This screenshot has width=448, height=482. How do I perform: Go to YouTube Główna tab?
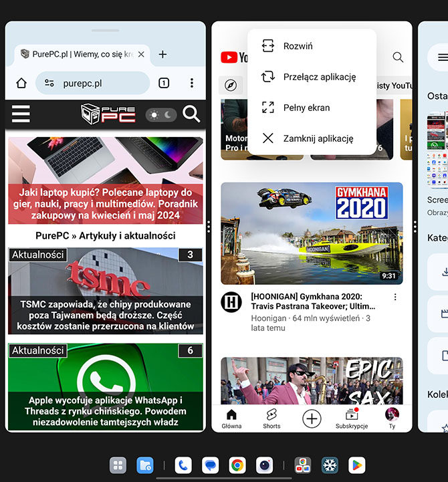(231, 418)
